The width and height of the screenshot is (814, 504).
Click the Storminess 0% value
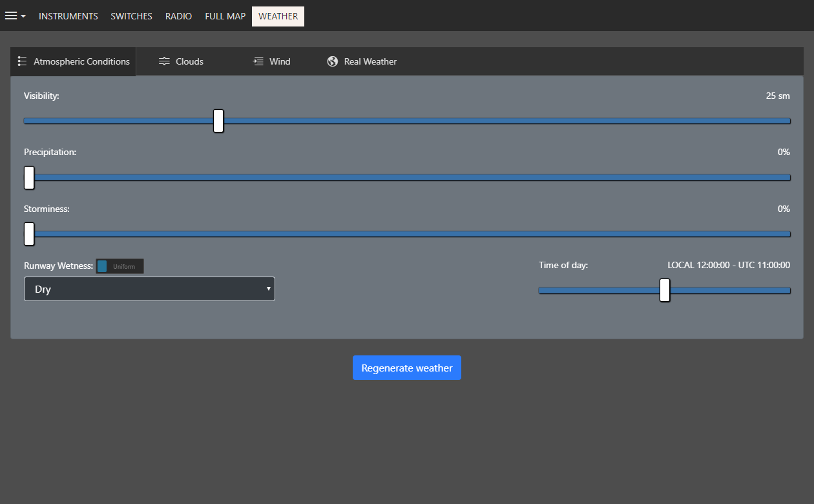pyautogui.click(x=784, y=209)
